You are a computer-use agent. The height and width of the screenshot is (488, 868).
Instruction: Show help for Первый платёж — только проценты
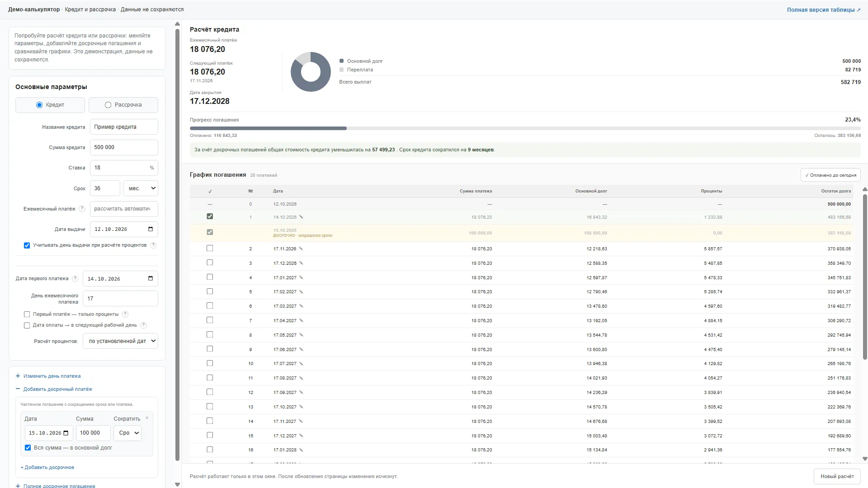point(125,314)
